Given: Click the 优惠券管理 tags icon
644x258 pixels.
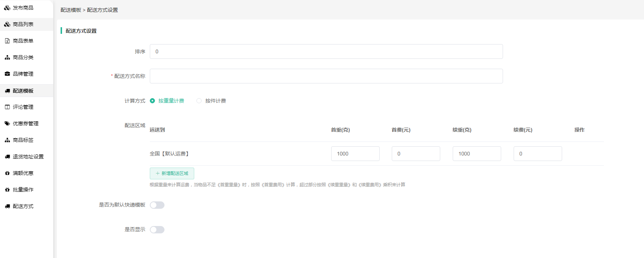Looking at the screenshot, I should click(7, 123).
